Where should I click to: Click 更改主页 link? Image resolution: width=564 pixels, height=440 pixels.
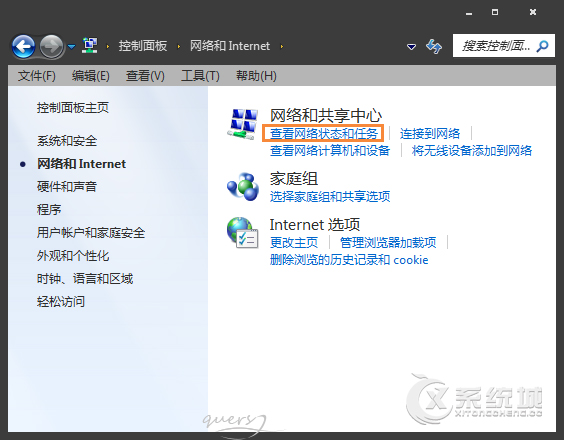click(294, 242)
